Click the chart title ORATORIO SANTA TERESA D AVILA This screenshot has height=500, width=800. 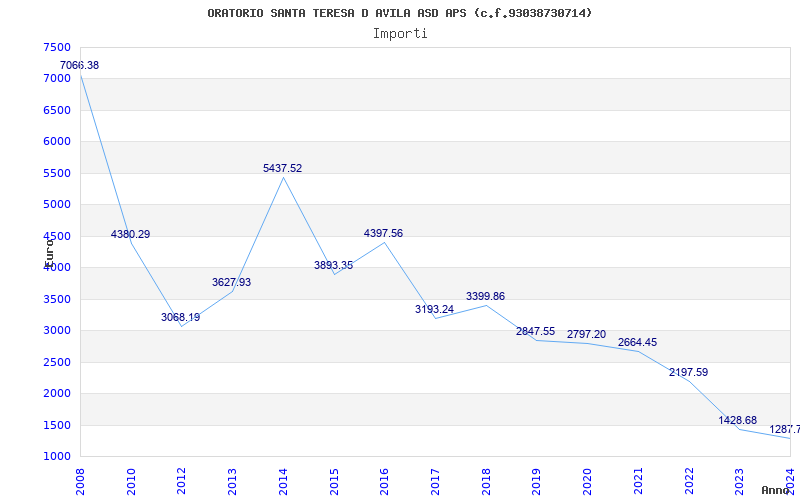399,13
